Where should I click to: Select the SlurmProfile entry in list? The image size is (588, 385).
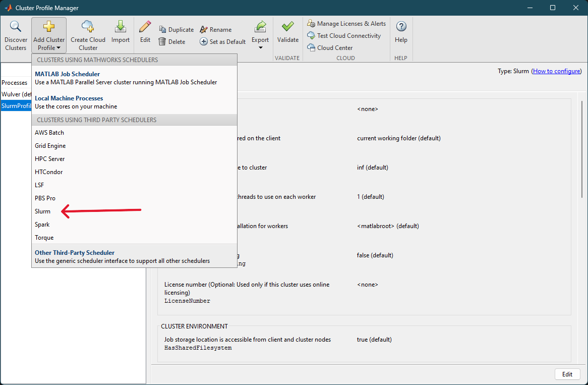[16, 106]
